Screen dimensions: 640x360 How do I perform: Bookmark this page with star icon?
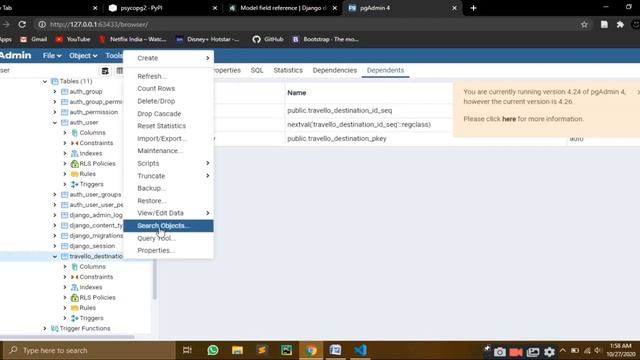coord(584,24)
